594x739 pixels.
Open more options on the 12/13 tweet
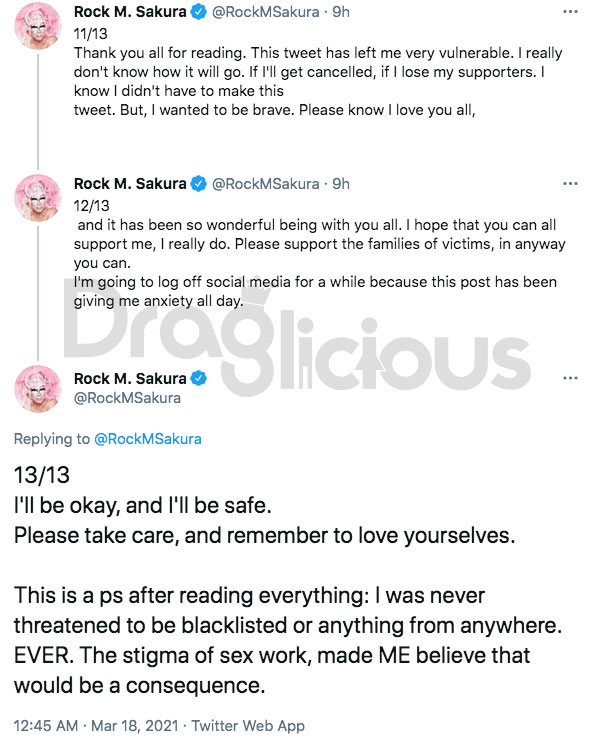570,183
